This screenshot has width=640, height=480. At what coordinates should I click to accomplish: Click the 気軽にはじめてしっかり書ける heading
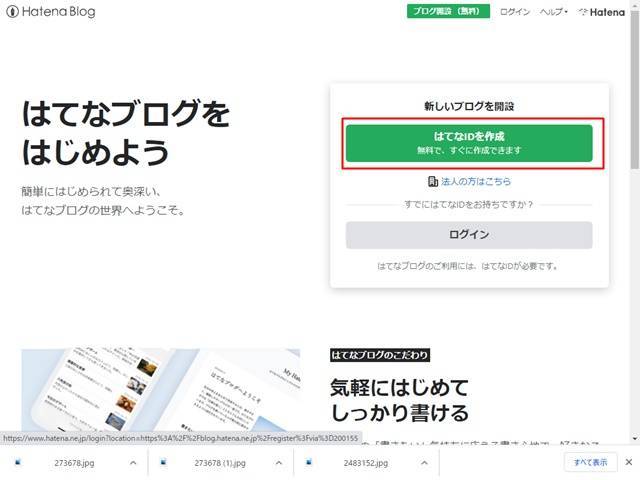tap(399, 400)
